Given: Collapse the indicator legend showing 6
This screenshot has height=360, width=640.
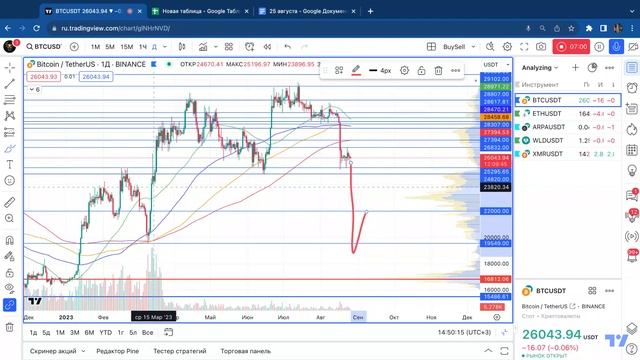Looking at the screenshot, I should (34, 89).
